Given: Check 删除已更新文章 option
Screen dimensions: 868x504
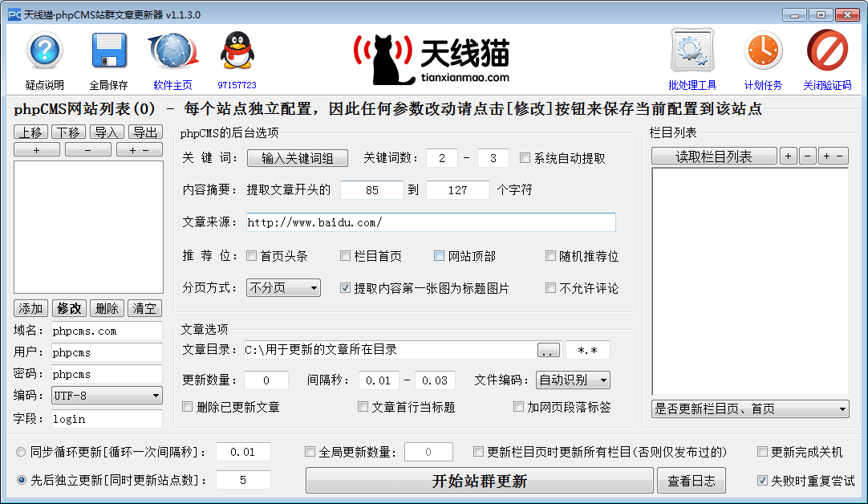Looking at the screenshot, I should coord(188,407).
